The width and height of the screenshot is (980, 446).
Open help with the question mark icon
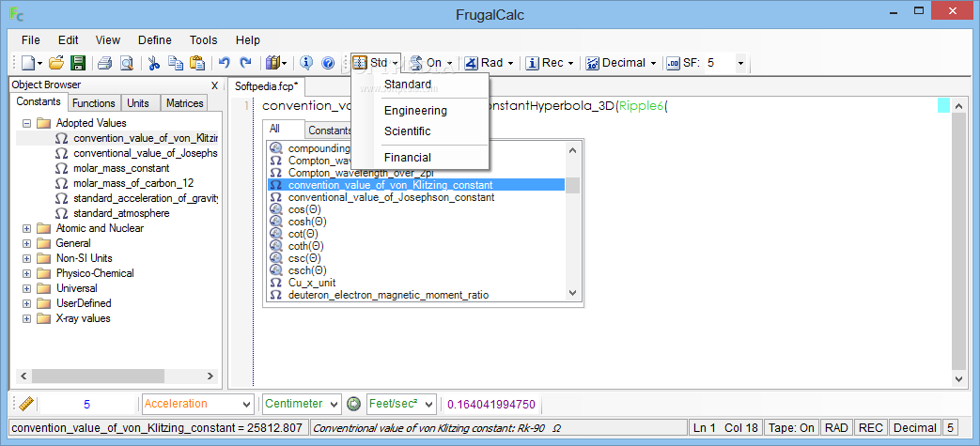[328, 63]
